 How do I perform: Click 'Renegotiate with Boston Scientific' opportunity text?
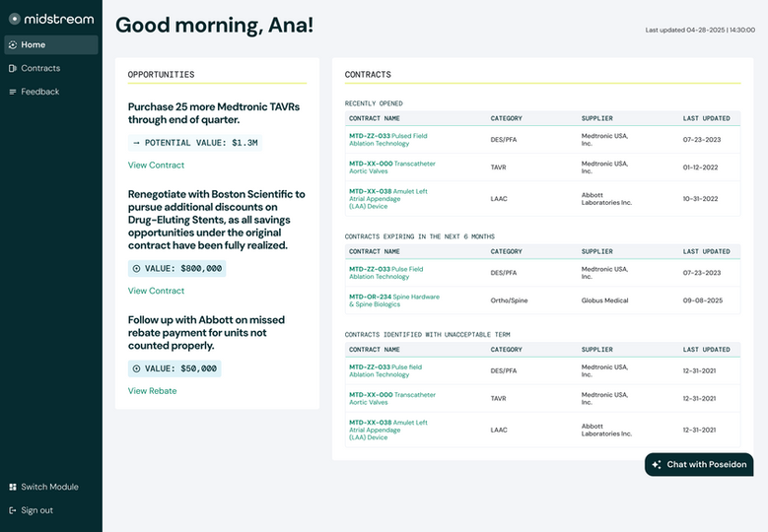tap(217, 220)
